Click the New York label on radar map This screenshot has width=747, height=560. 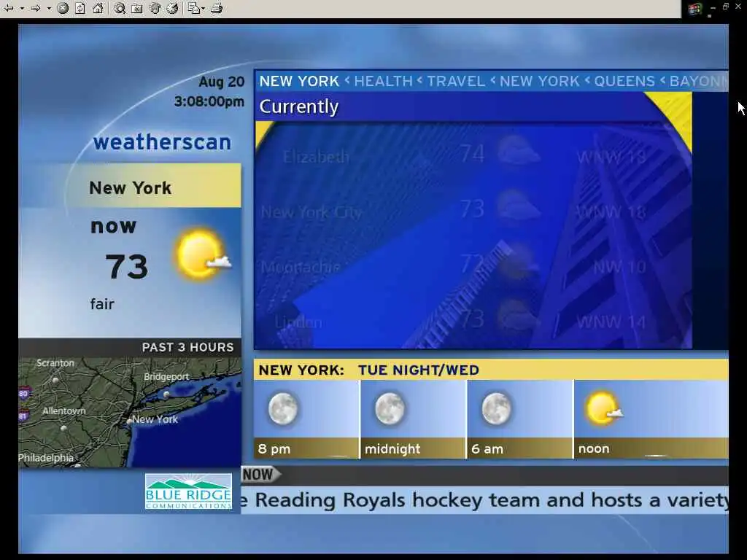point(155,419)
